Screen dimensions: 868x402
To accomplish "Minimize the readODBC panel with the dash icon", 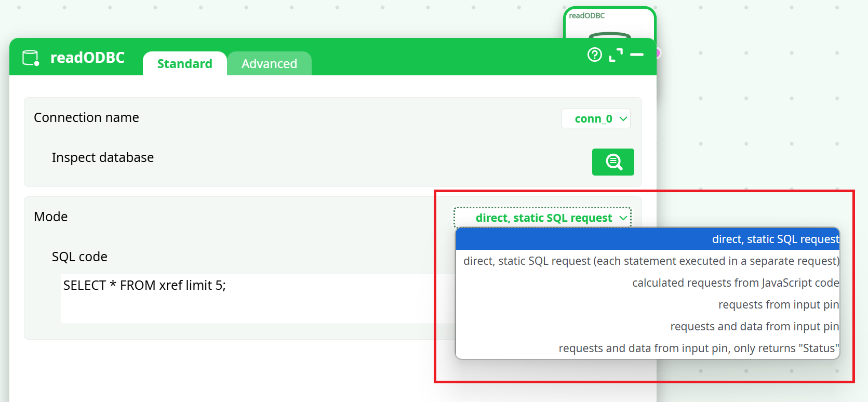I will coord(637,55).
